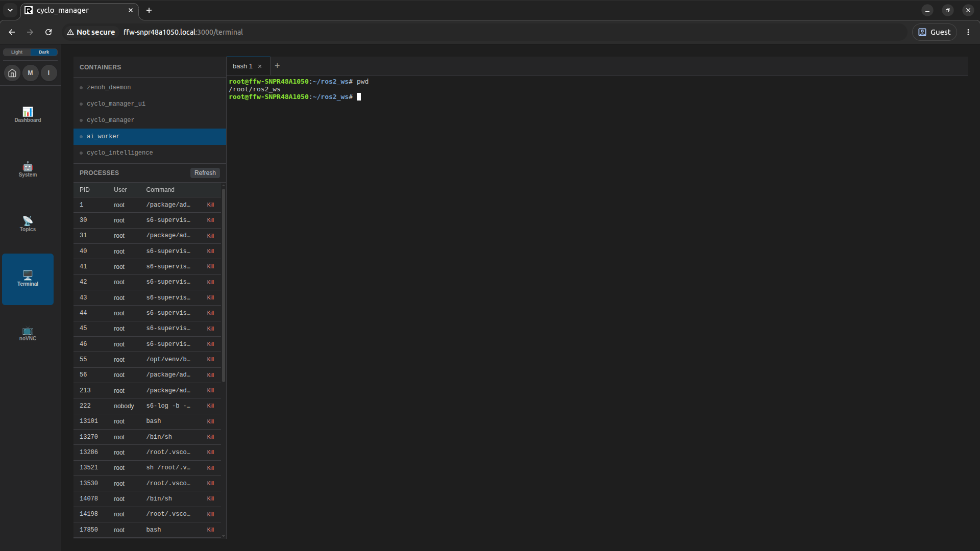The image size is (980, 551).
Task: Close the cyclo_manager browser tab
Action: tap(131, 10)
